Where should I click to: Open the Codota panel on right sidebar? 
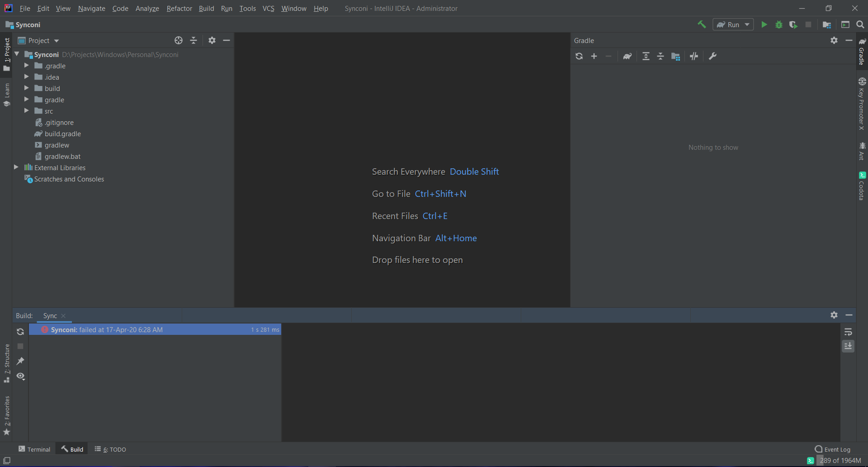coord(863,186)
